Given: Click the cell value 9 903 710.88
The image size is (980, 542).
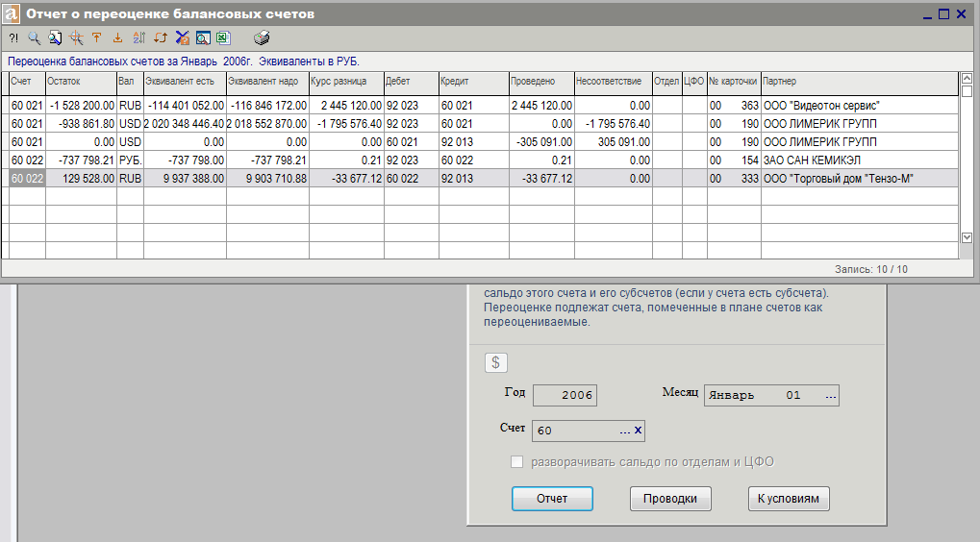Looking at the screenshot, I should coord(267,179).
